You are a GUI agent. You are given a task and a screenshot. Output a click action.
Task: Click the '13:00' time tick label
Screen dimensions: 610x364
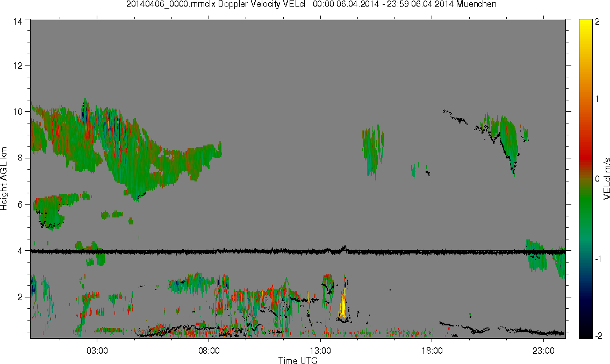click(x=320, y=351)
